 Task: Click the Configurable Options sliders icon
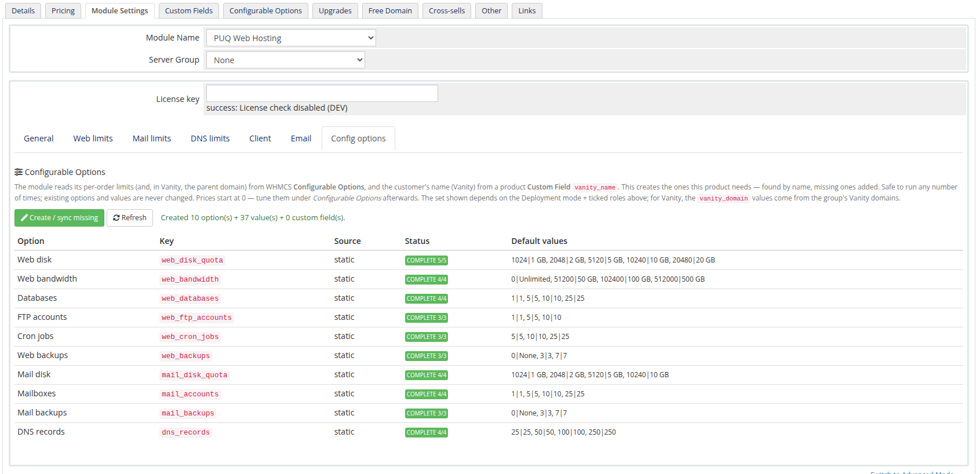[19, 172]
